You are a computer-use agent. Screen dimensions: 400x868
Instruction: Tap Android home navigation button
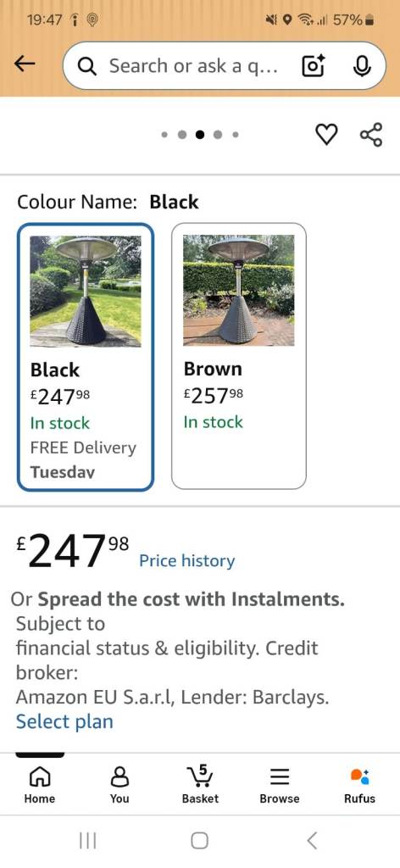click(x=200, y=840)
